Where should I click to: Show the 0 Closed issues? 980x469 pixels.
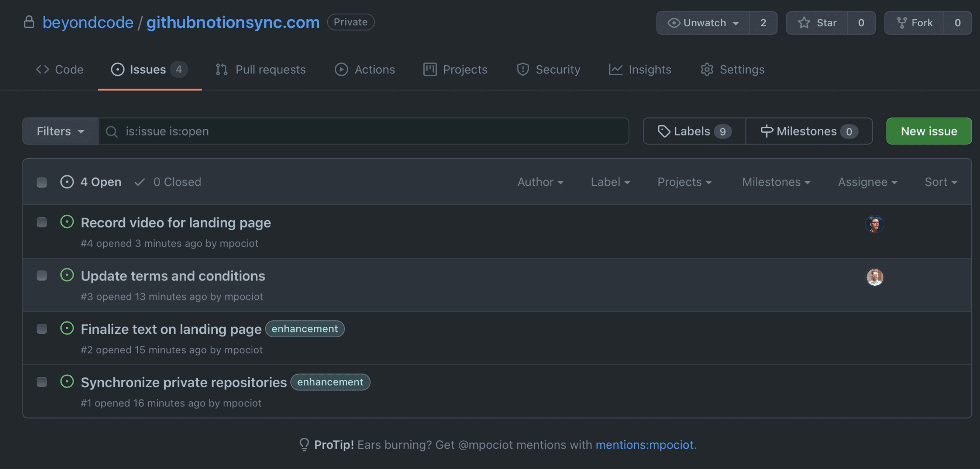coord(168,182)
